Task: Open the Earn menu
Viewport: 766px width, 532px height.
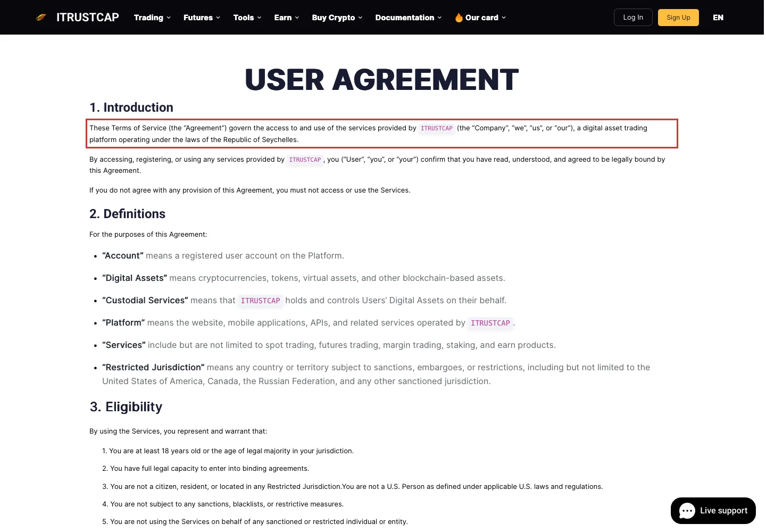Action: click(287, 18)
